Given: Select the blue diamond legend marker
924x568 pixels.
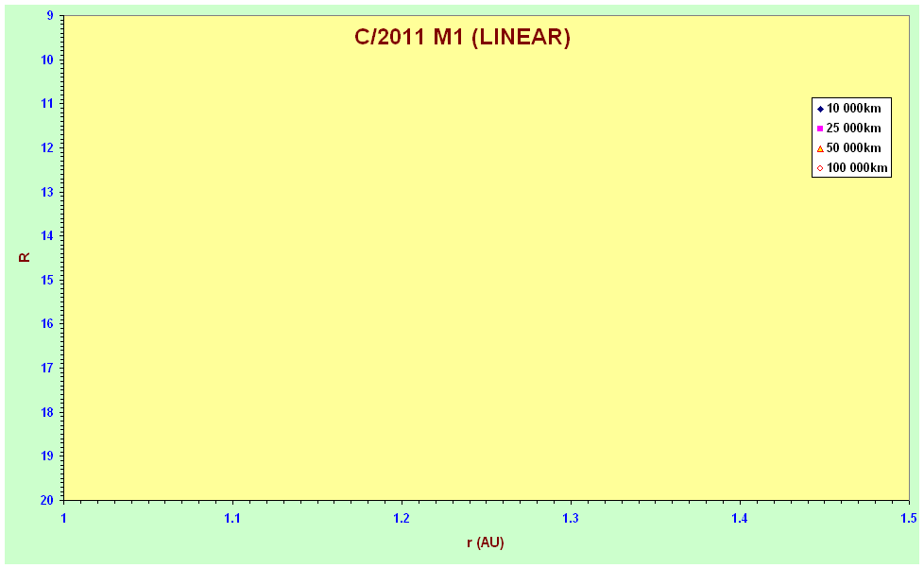Looking at the screenshot, I should tap(820, 109).
